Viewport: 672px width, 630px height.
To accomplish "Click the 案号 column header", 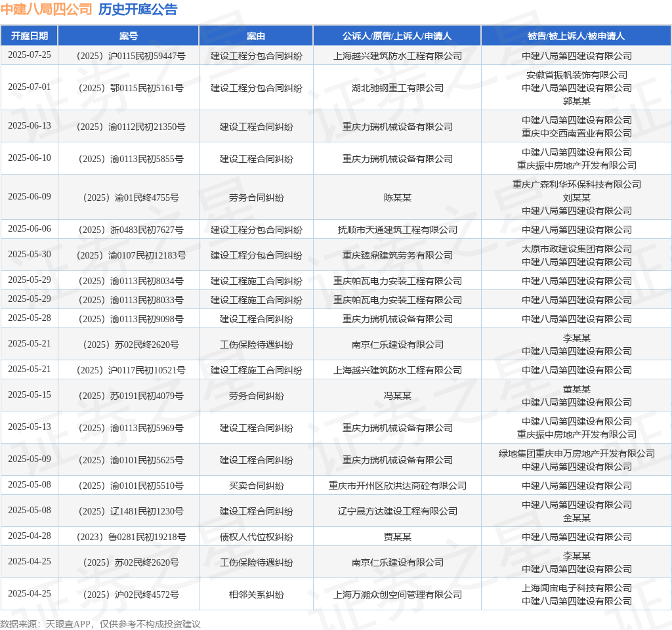I will click(128, 36).
